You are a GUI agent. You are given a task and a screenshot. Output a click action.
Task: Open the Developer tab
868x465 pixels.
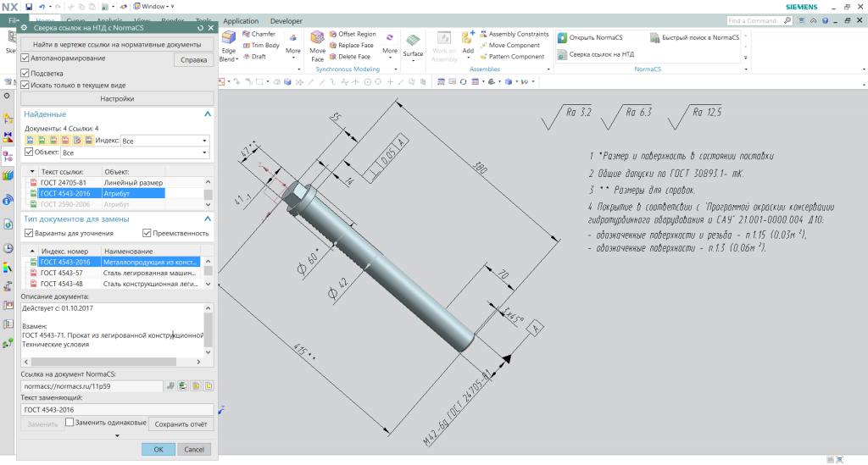[287, 21]
